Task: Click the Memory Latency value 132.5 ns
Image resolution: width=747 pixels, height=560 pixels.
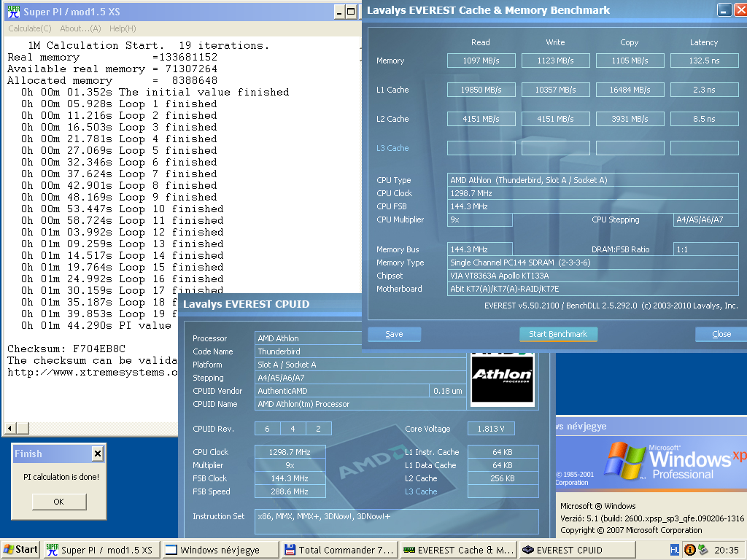Action: click(x=704, y=61)
